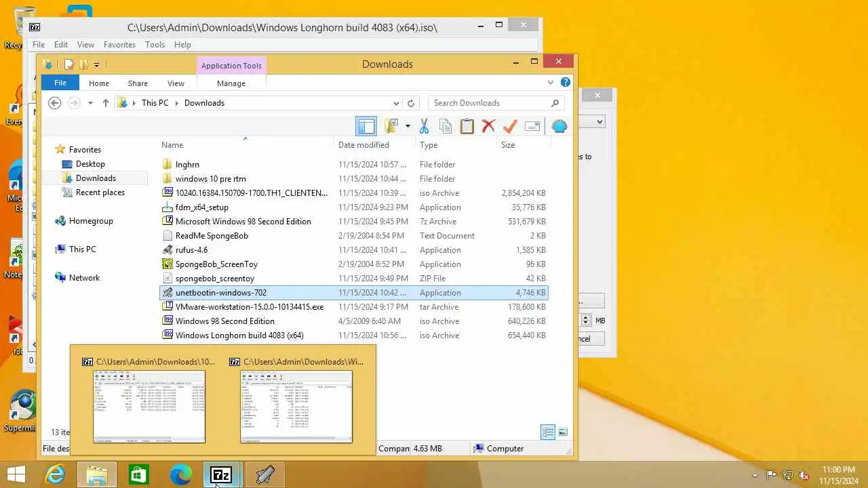Image resolution: width=868 pixels, height=488 pixels.
Task: Click the Cut scissors icon in toolbar
Action: tap(425, 126)
